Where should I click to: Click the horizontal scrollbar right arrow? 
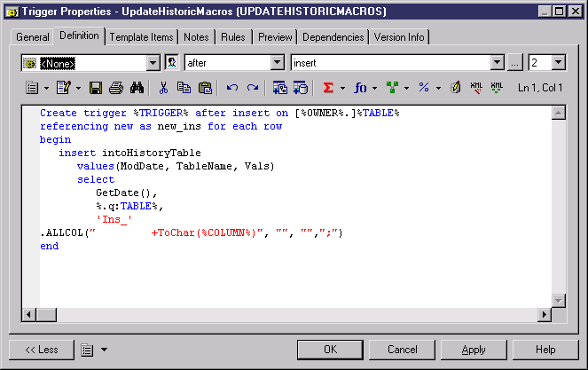tap(544, 314)
